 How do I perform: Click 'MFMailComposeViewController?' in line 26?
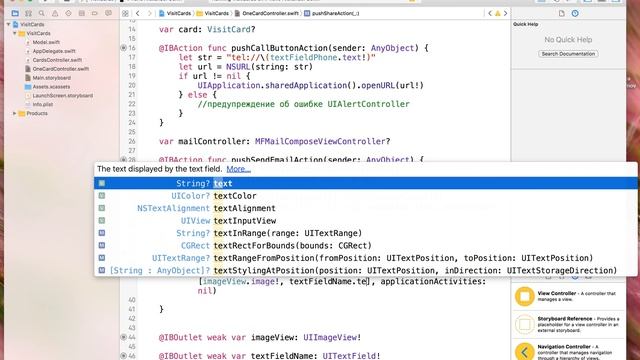click(322, 142)
